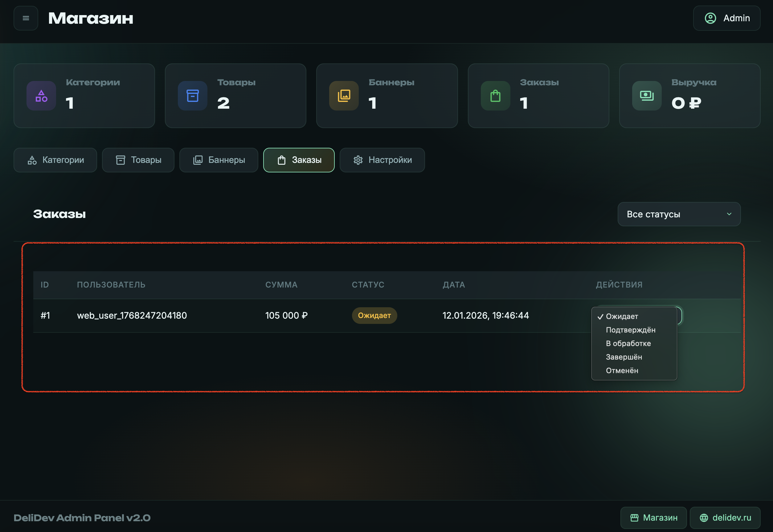Image resolution: width=773 pixels, height=532 pixels.
Task: Click the storefront icon in footer Магазин button
Action: pyautogui.click(x=634, y=518)
